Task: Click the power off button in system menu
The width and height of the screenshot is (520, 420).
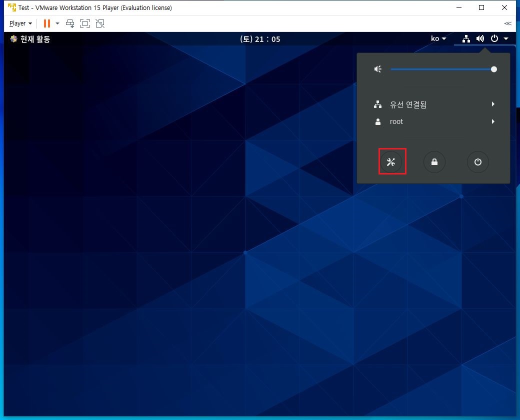Action: (x=478, y=162)
